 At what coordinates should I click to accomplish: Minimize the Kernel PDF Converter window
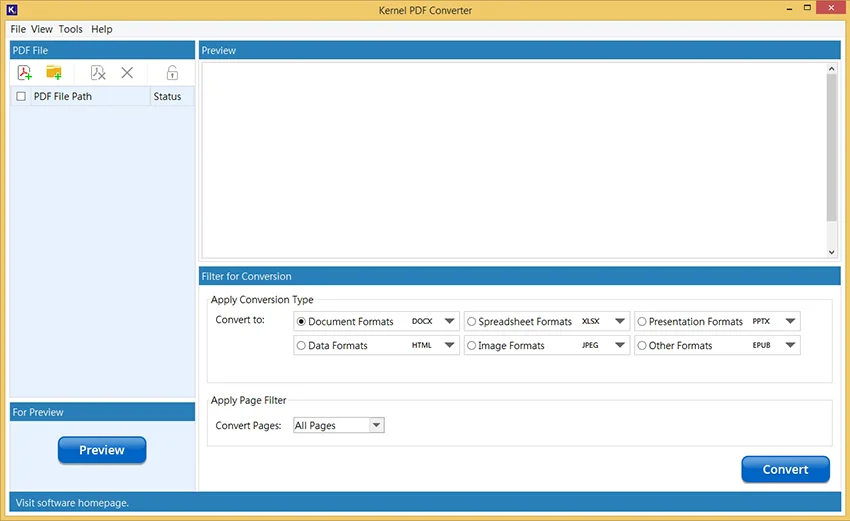789,9
